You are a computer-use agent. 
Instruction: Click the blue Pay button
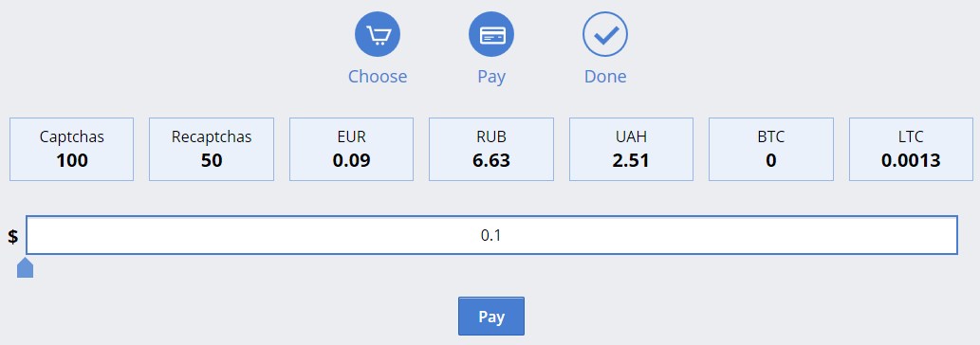[491, 317]
